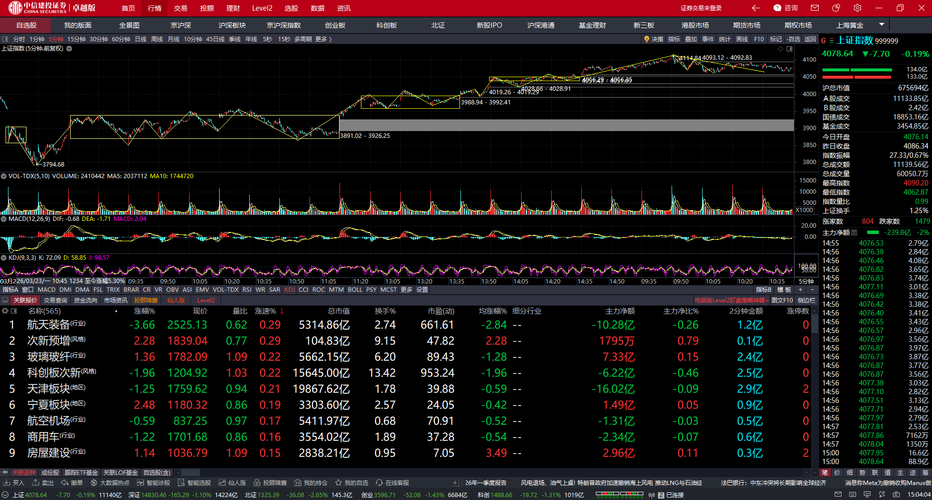Sort by the 主力净额 column header
Viewport: 932px width, 500px height.
coord(622,311)
